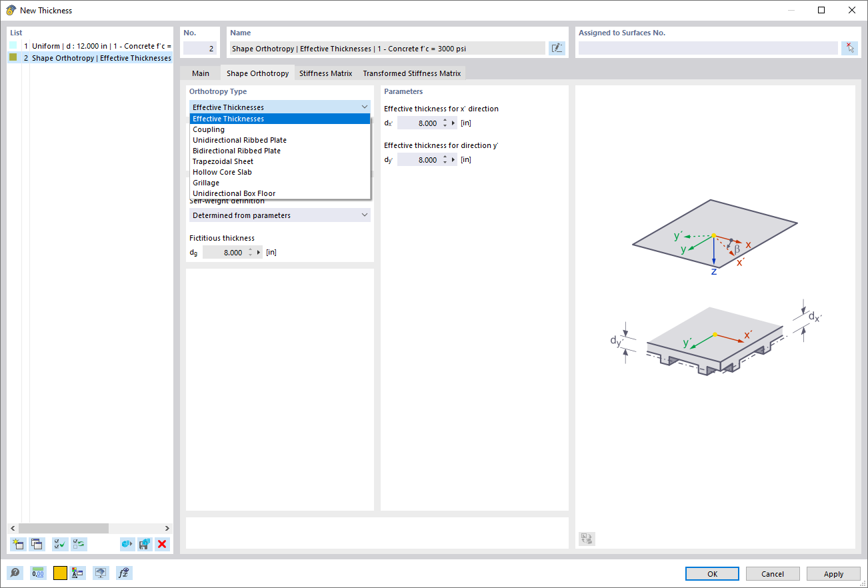Screen dimensions: 868x588
Task: Apply the thickness settings
Action: point(833,573)
